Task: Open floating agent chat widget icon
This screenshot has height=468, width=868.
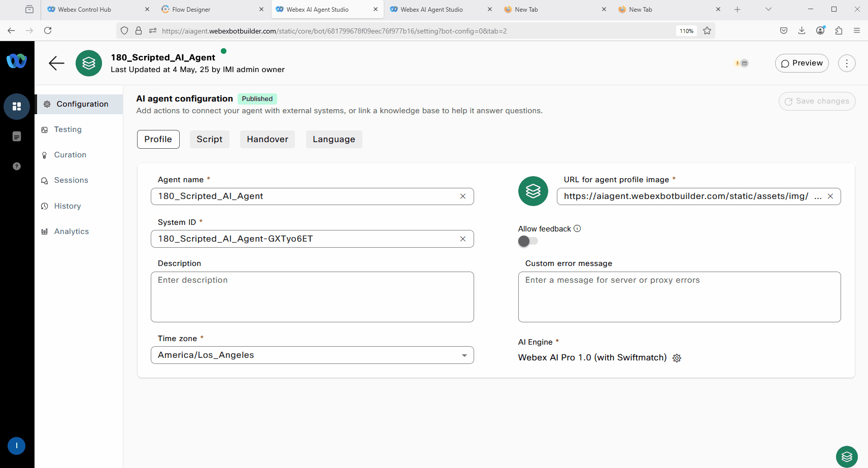Action: 846,456
